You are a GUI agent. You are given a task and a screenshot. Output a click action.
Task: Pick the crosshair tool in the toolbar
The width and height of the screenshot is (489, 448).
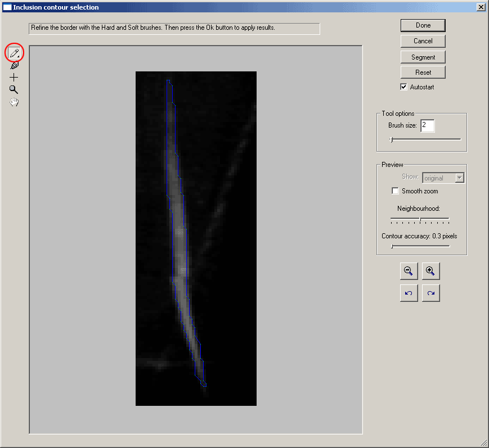(x=14, y=78)
